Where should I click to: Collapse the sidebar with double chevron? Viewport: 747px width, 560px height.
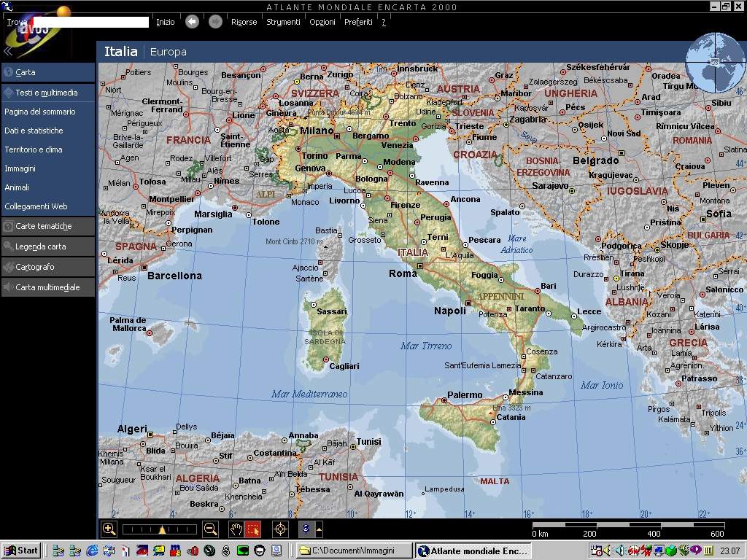(x=7, y=52)
